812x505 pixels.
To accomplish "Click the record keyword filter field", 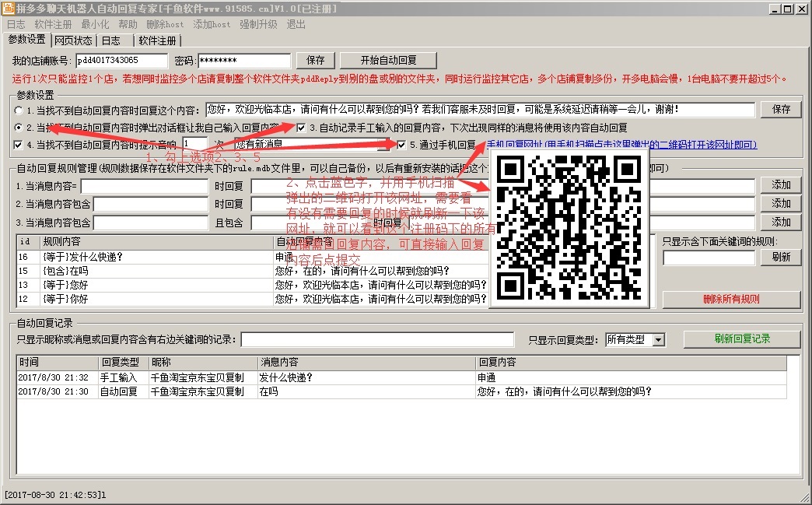I will (377, 340).
